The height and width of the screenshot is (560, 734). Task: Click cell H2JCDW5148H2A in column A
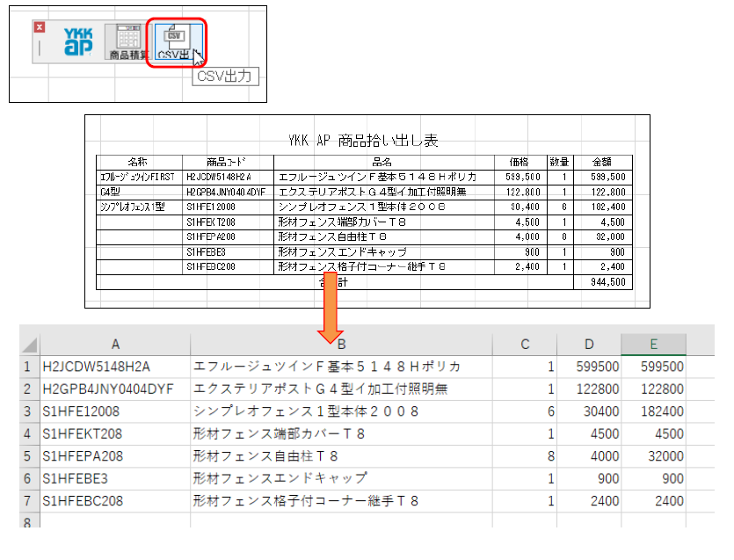tap(115, 367)
